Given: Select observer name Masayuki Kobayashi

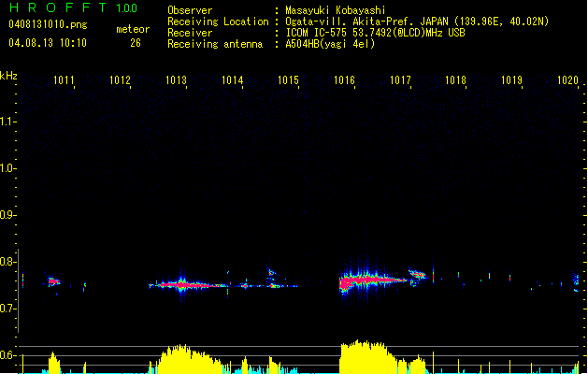Looking at the screenshot, I should pyautogui.click(x=336, y=10).
